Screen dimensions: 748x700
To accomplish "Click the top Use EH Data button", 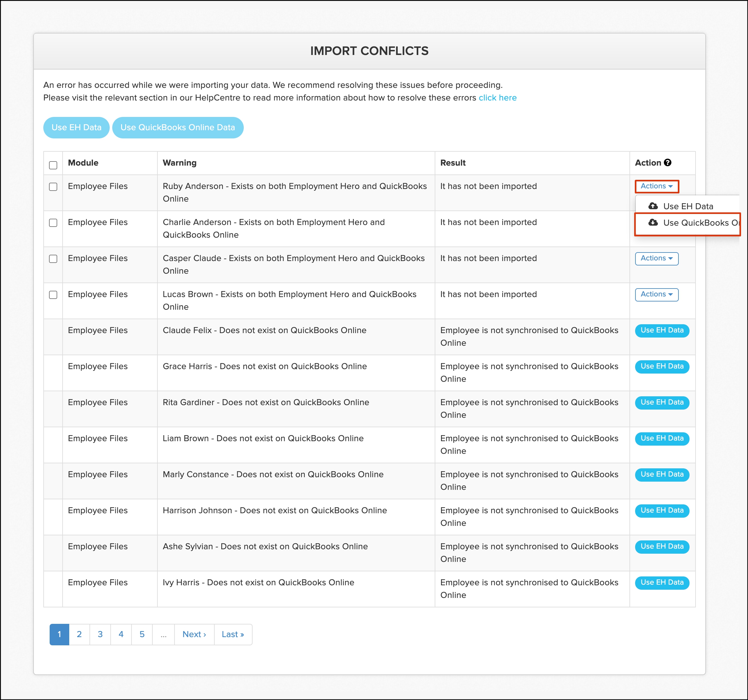I will pyautogui.click(x=77, y=127).
